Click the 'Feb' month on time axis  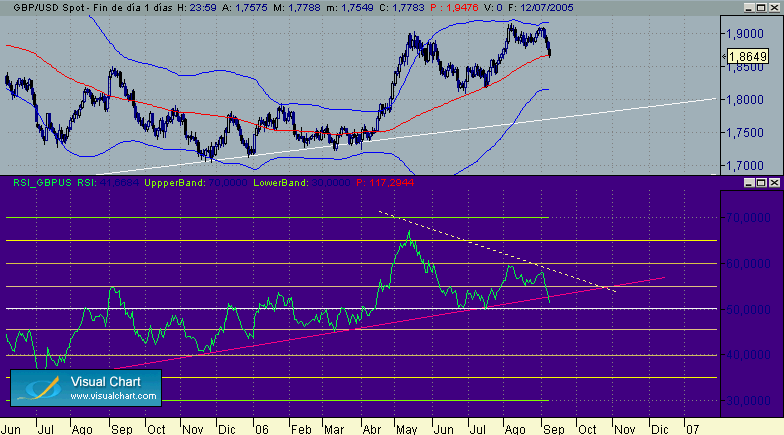click(x=301, y=429)
